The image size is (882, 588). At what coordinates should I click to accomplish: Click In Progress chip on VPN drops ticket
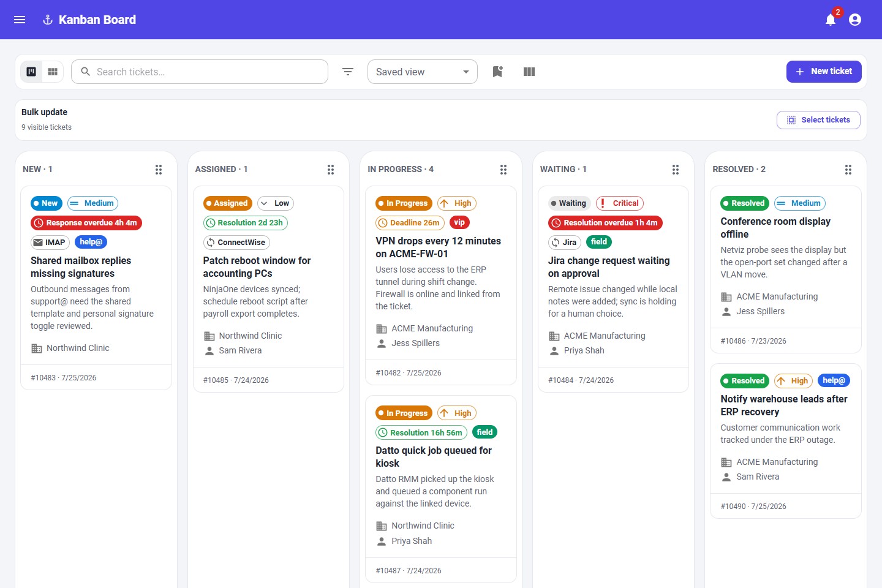pyautogui.click(x=404, y=203)
